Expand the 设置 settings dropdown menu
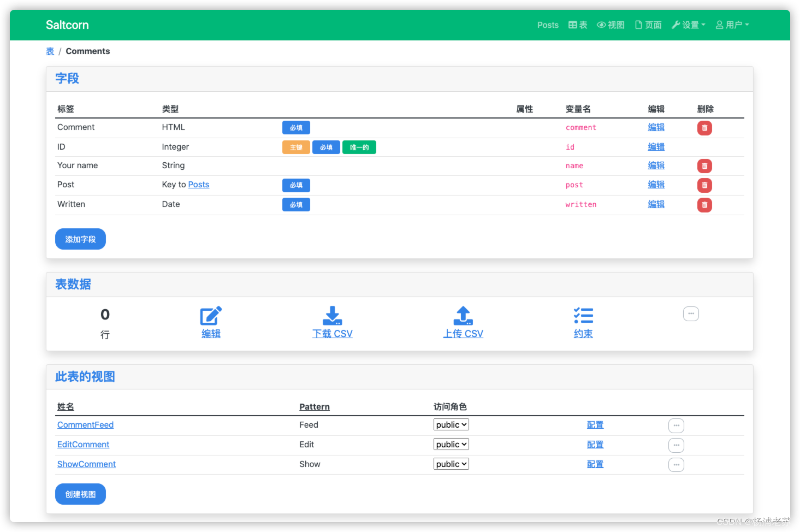 click(688, 25)
